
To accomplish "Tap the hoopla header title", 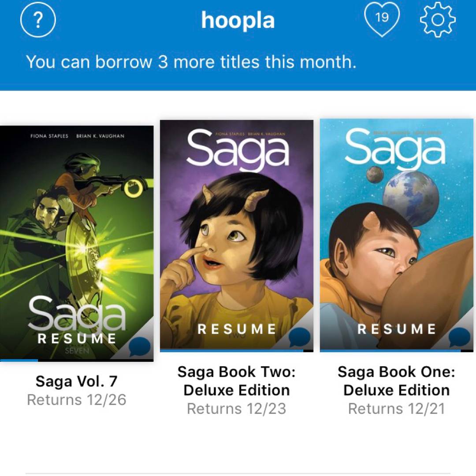I will 238,20.
